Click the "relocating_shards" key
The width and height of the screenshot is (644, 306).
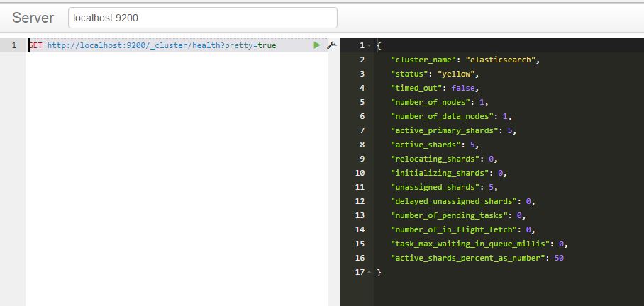(435, 159)
